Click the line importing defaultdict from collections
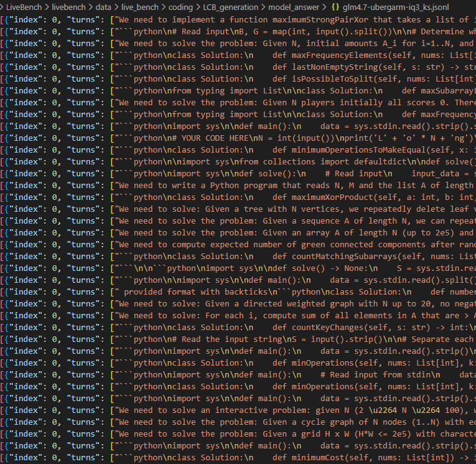The height and width of the screenshot is (464, 476). click(x=238, y=162)
